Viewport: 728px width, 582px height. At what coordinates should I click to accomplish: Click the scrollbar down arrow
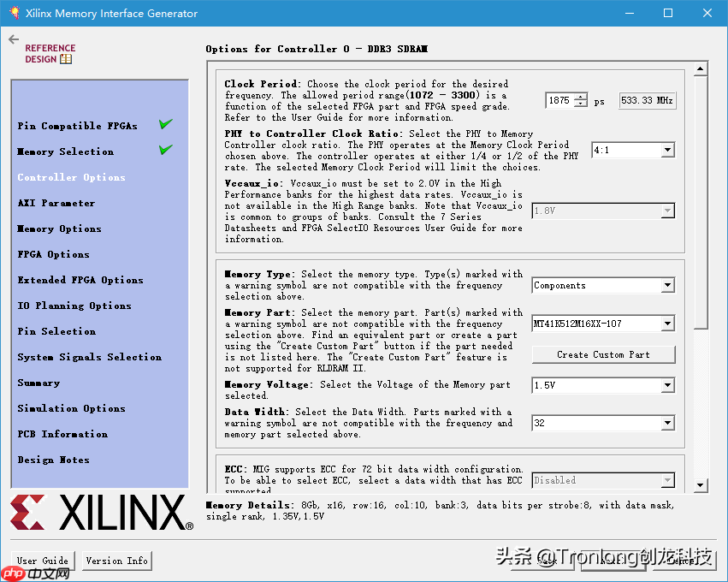click(x=701, y=486)
